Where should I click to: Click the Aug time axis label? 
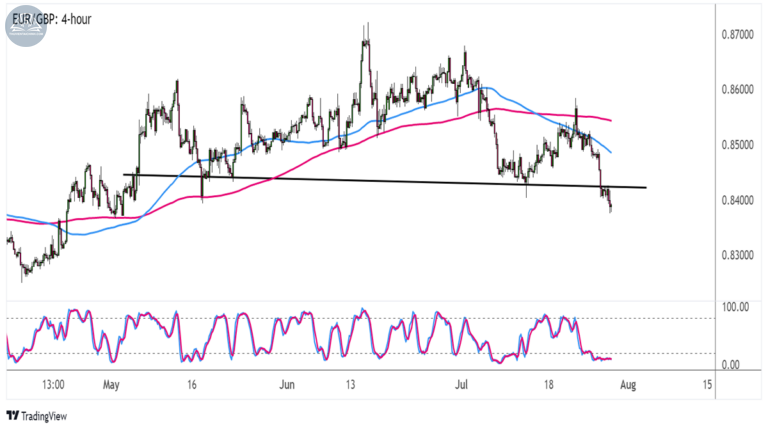click(628, 385)
